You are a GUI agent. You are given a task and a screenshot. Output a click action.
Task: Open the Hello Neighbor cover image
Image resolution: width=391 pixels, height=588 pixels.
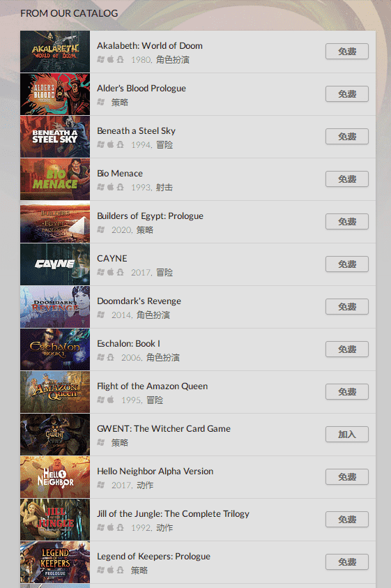tap(55, 477)
